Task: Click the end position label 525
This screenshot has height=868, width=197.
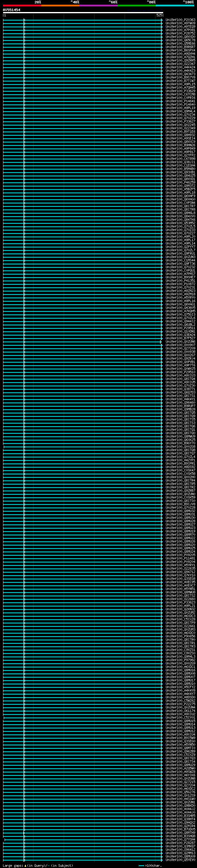Action: click(x=159, y=15)
